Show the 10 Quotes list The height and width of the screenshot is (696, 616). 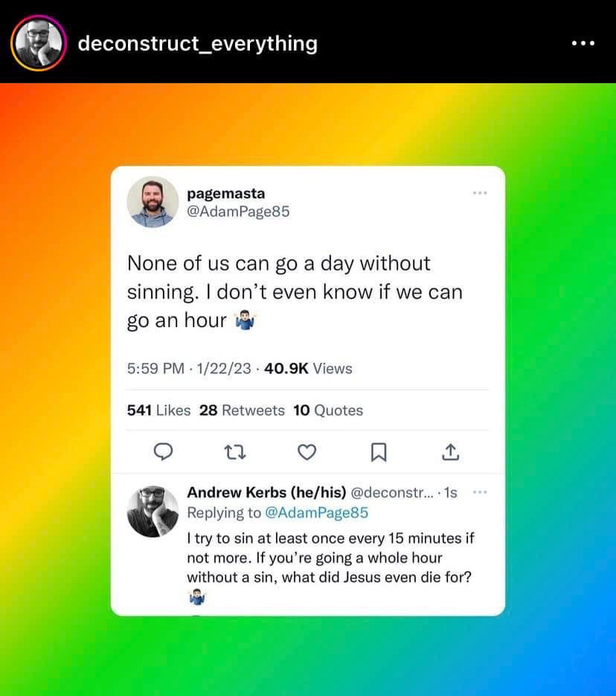coord(328,410)
